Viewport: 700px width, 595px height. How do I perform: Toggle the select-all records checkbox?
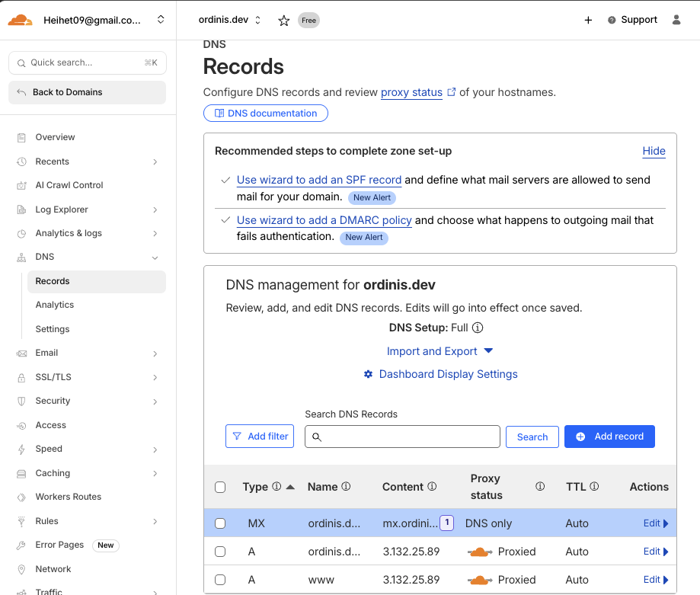click(x=220, y=488)
